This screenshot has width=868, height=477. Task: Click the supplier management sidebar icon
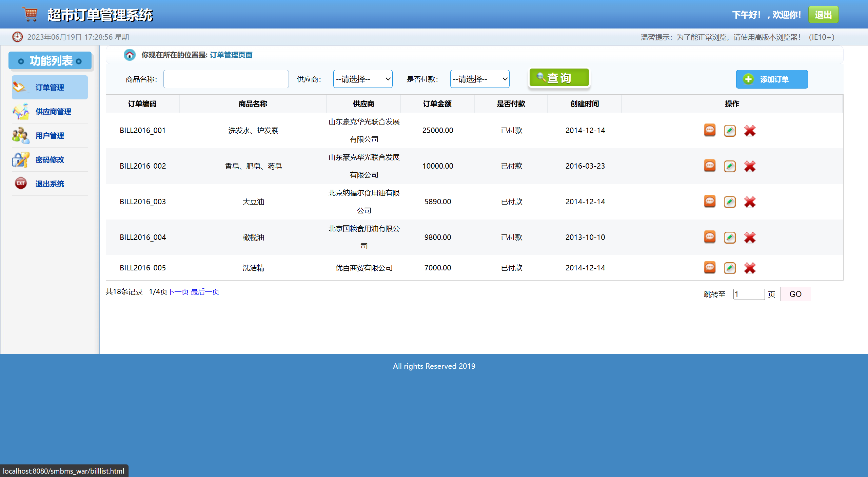(x=21, y=111)
